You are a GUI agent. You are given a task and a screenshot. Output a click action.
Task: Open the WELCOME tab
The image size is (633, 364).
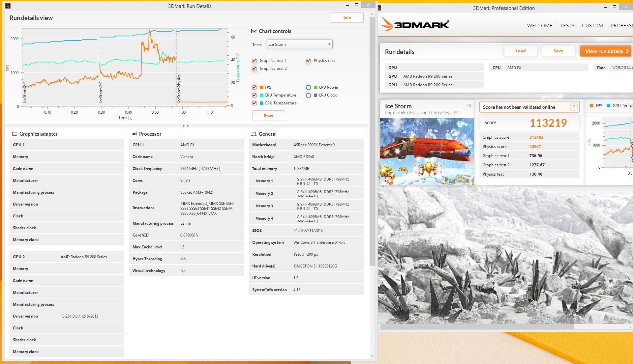(540, 25)
